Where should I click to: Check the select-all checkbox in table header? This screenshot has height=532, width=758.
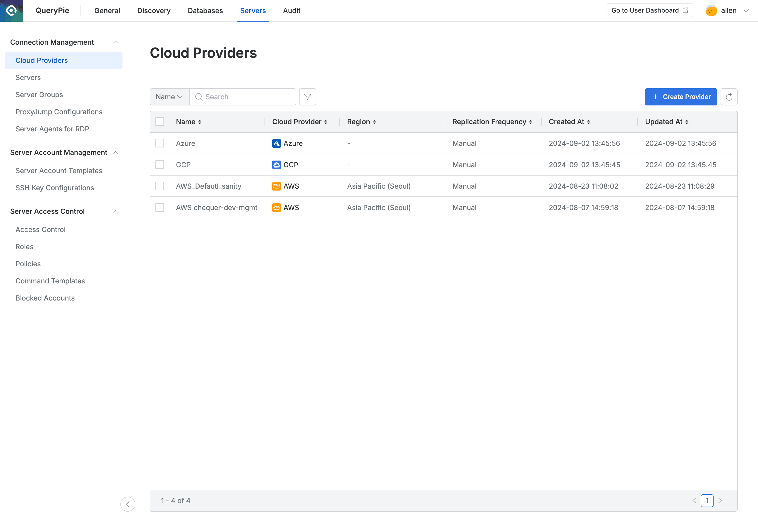(160, 121)
